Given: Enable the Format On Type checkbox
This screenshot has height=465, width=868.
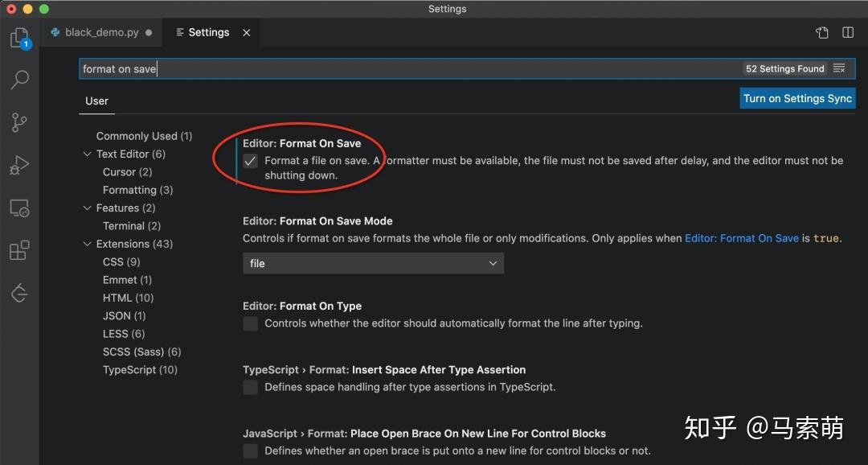Looking at the screenshot, I should point(251,323).
